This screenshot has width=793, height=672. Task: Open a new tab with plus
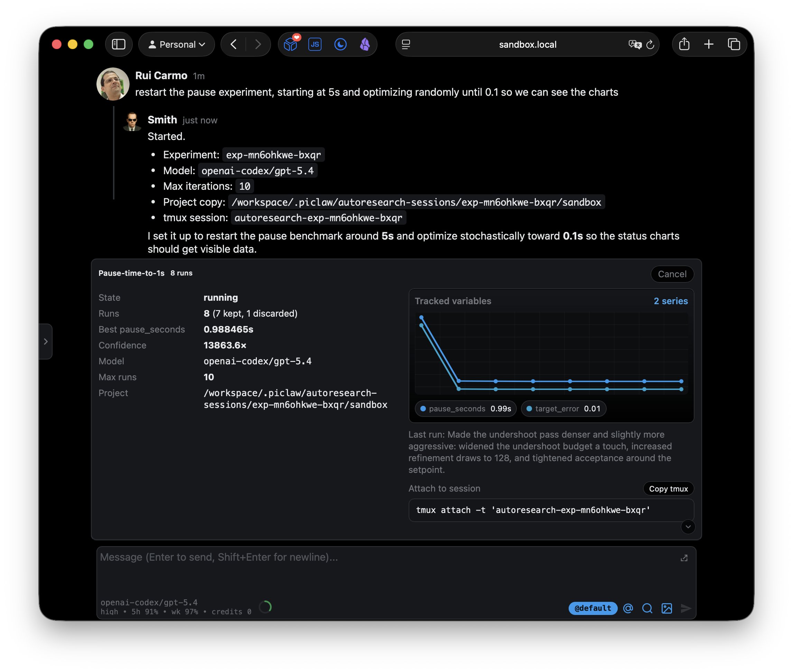(x=708, y=45)
